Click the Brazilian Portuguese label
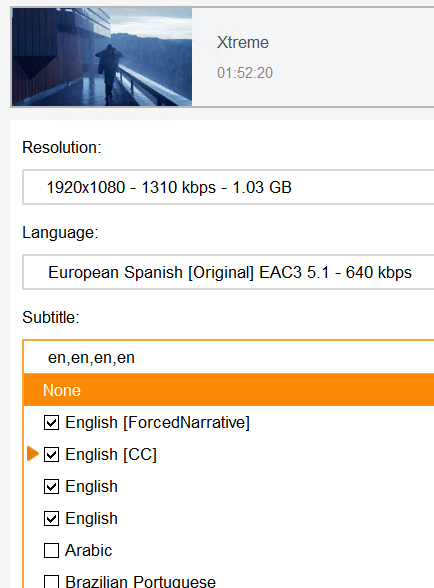This screenshot has width=434, height=588. tap(141, 582)
